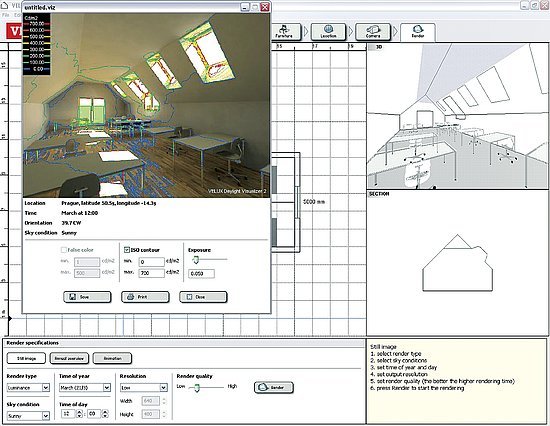Click the '39.7 CW' orientation text
The height and width of the screenshot is (426, 550).
click(x=71, y=223)
